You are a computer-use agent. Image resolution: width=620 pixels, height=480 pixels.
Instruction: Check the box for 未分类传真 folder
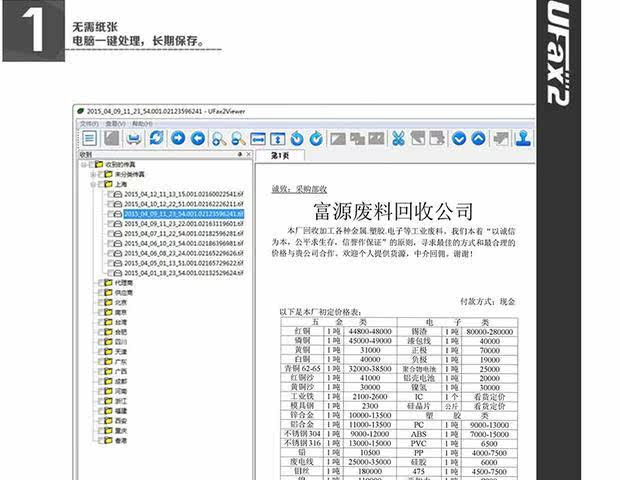pyautogui.click(x=101, y=174)
